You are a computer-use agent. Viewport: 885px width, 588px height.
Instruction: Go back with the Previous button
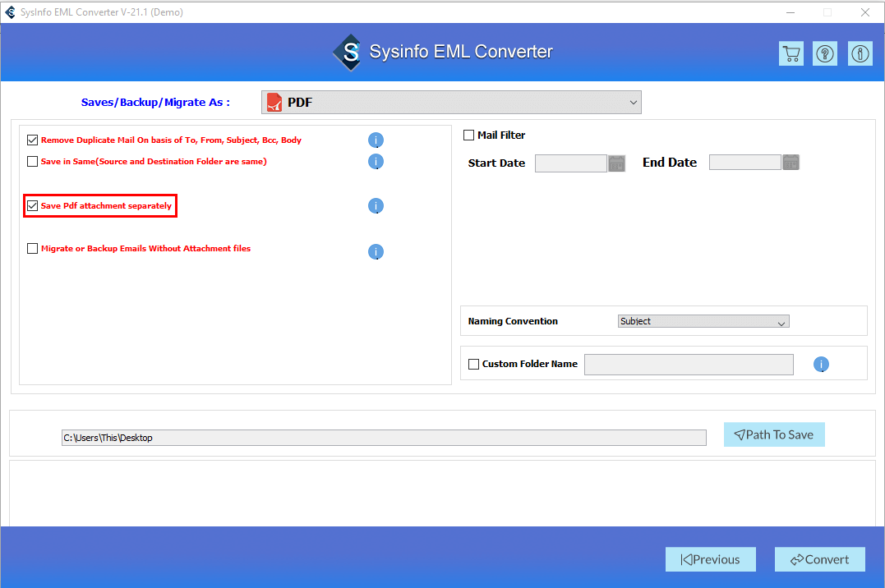710,559
